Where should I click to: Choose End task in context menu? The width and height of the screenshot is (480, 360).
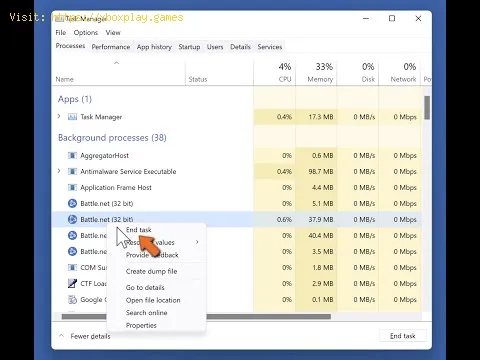pyautogui.click(x=139, y=230)
